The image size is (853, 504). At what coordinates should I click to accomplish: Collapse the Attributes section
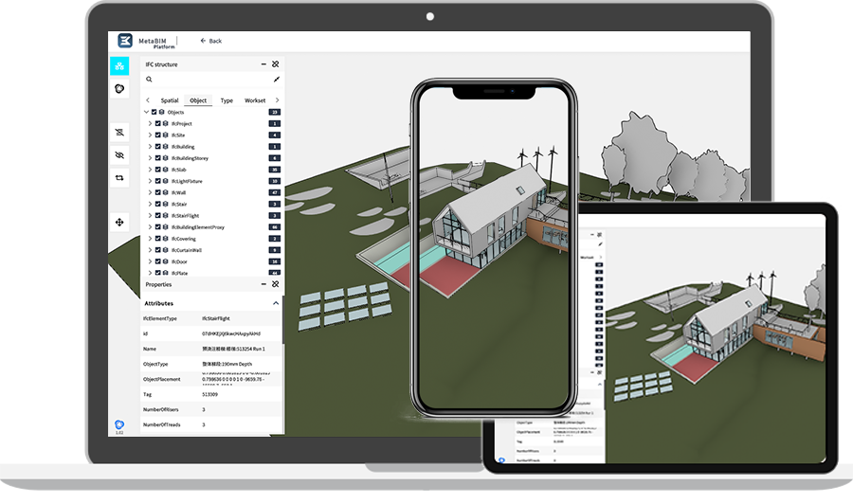click(x=276, y=303)
